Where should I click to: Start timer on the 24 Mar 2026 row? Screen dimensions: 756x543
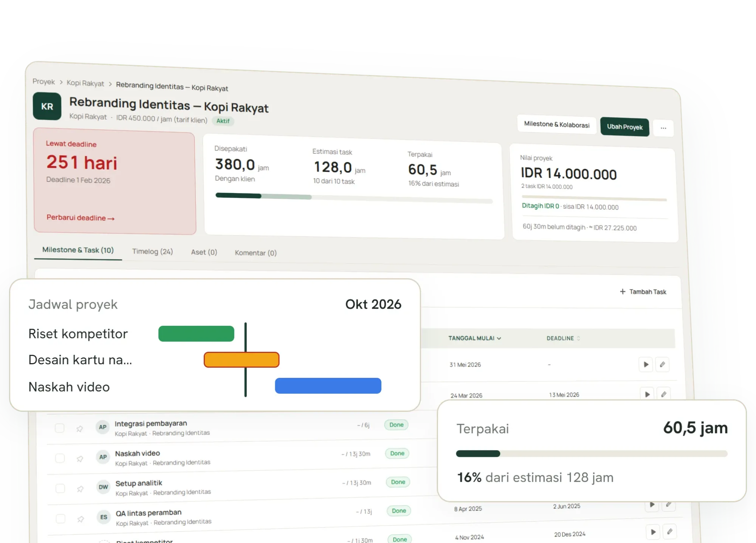(647, 394)
